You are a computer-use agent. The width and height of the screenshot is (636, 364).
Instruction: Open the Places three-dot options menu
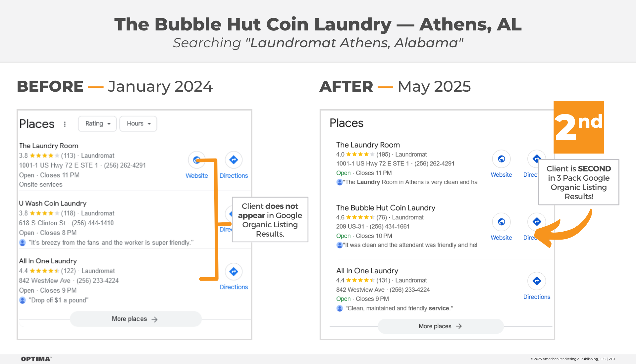[x=65, y=124]
